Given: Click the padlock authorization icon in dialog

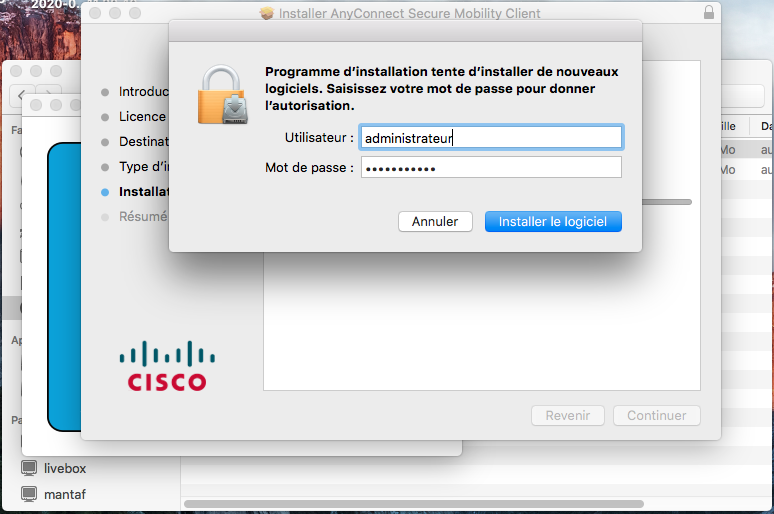Looking at the screenshot, I should [223, 94].
